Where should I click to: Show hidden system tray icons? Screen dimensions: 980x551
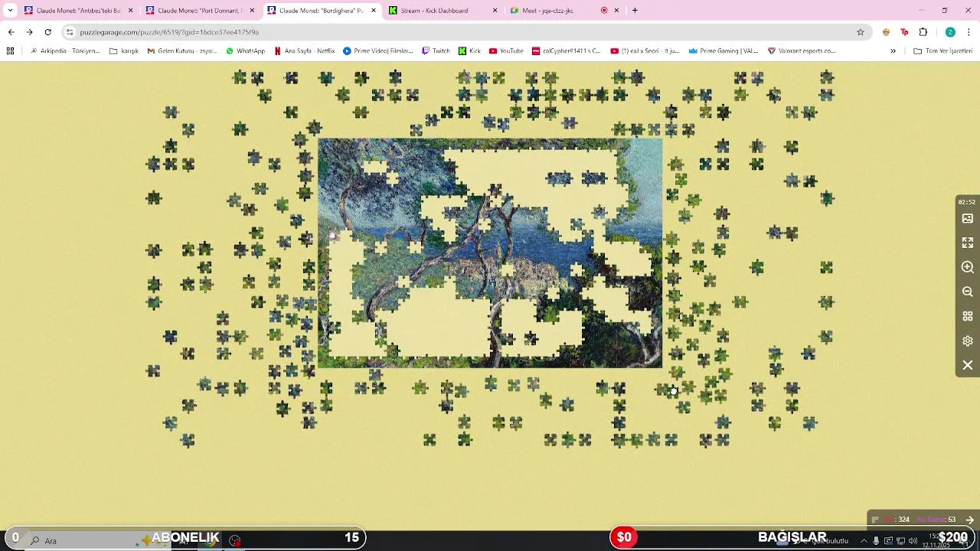click(x=864, y=541)
